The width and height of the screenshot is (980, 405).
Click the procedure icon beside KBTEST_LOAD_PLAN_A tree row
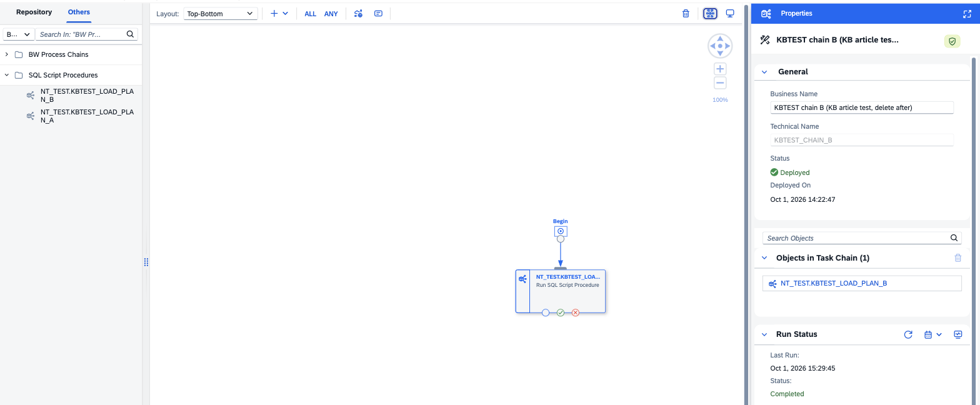(30, 116)
